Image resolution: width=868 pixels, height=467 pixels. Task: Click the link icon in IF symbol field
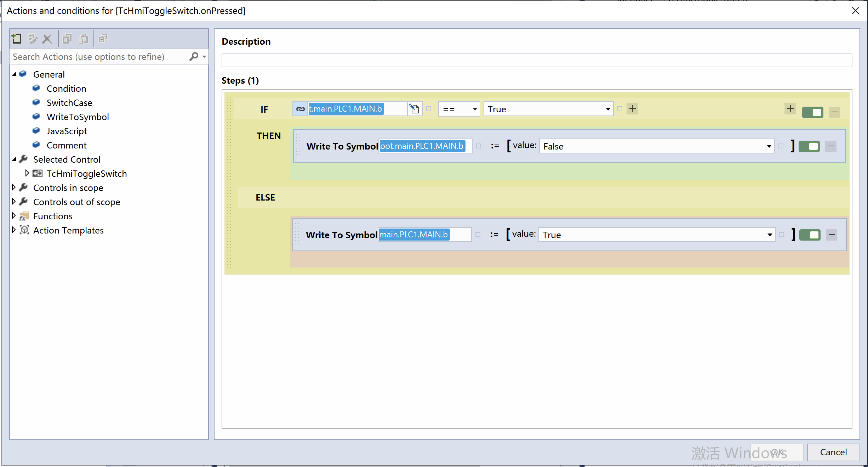(x=300, y=109)
